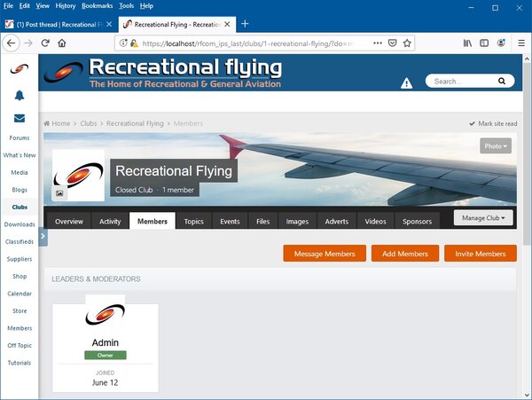Image resolution: width=532 pixels, height=400 pixels.
Task: Click the notifications bell icon in sidebar
Action: coord(19,95)
